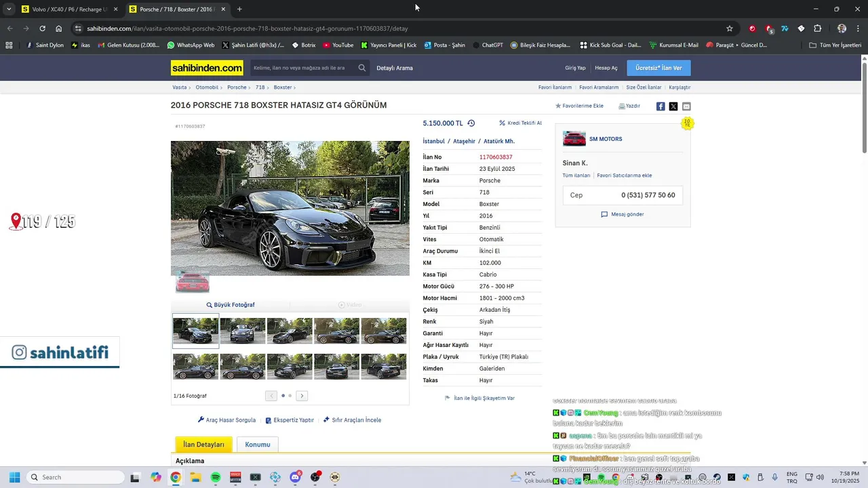Click Yazdır print link
868x488 pixels.
(x=629, y=106)
